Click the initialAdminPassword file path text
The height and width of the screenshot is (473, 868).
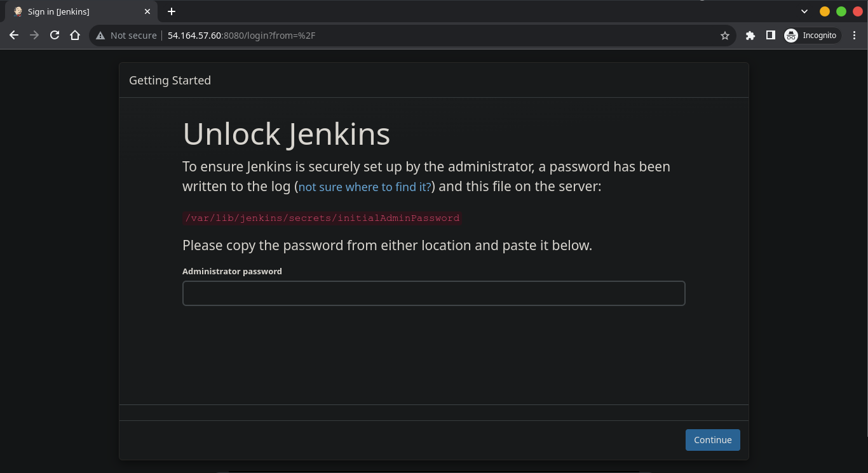(x=322, y=218)
